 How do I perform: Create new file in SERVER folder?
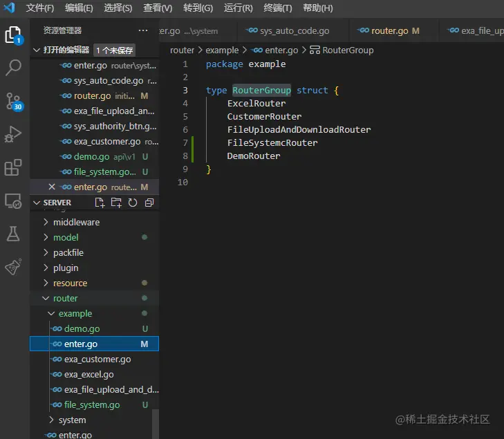100,203
